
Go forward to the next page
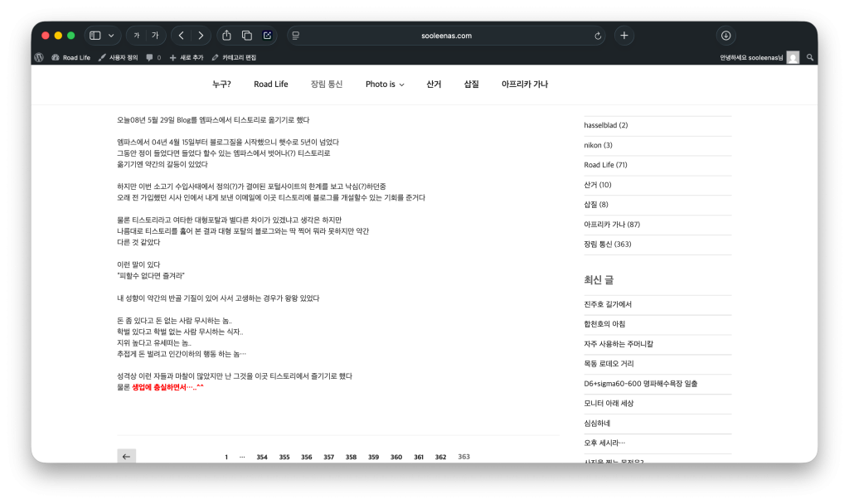(x=201, y=36)
